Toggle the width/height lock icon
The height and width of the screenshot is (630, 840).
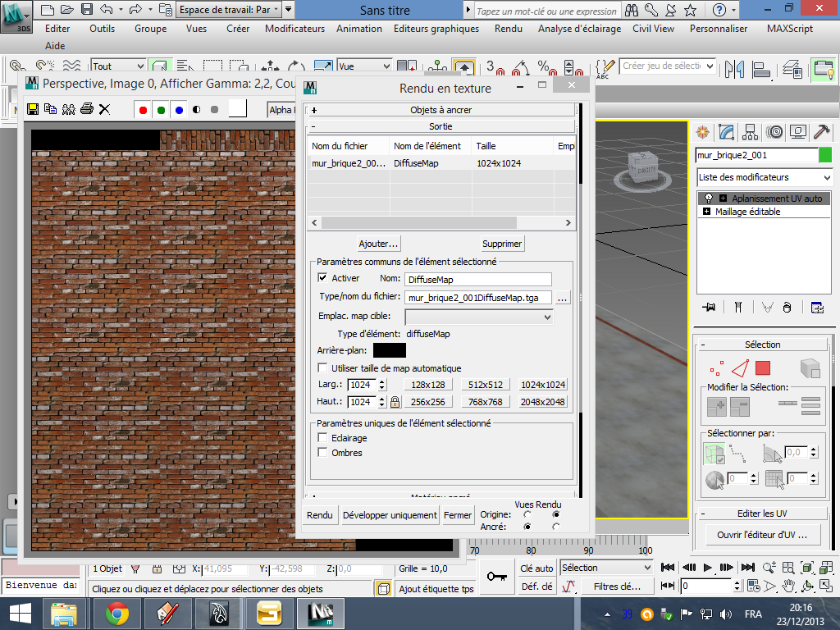[395, 402]
